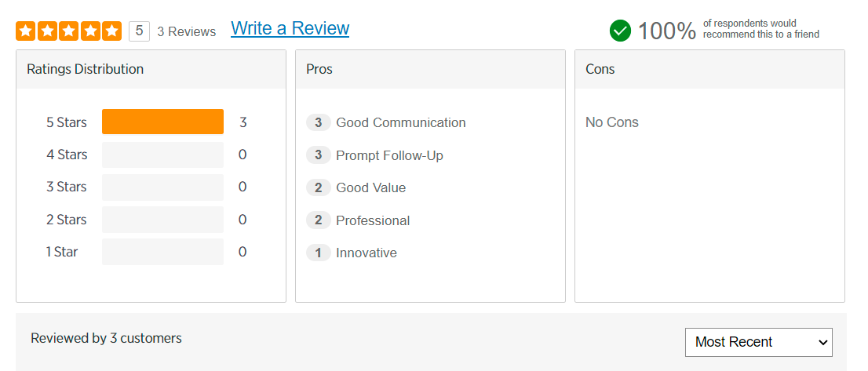The image size is (868, 371).
Task: Click the 3 Reviews count text
Action: click(186, 31)
